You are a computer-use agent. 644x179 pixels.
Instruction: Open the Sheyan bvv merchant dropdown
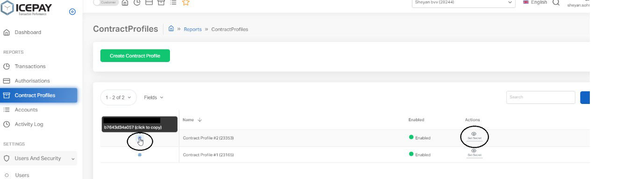463,3
